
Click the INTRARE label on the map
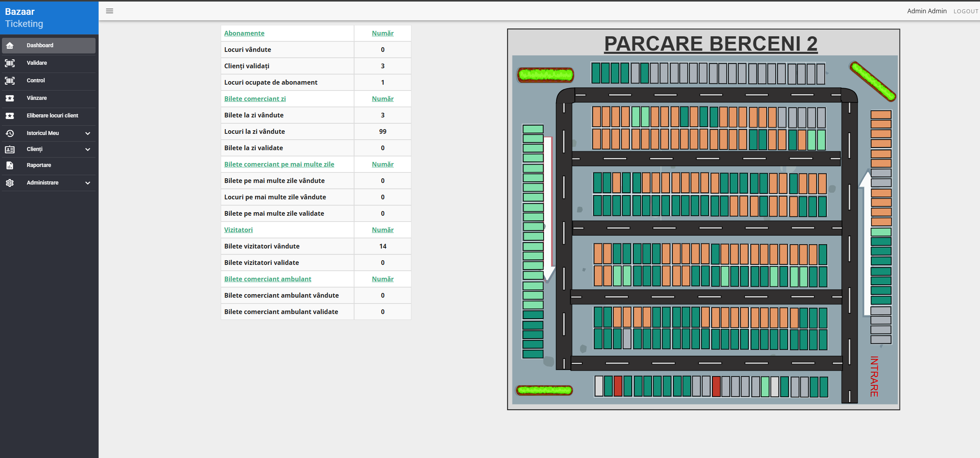tap(874, 376)
